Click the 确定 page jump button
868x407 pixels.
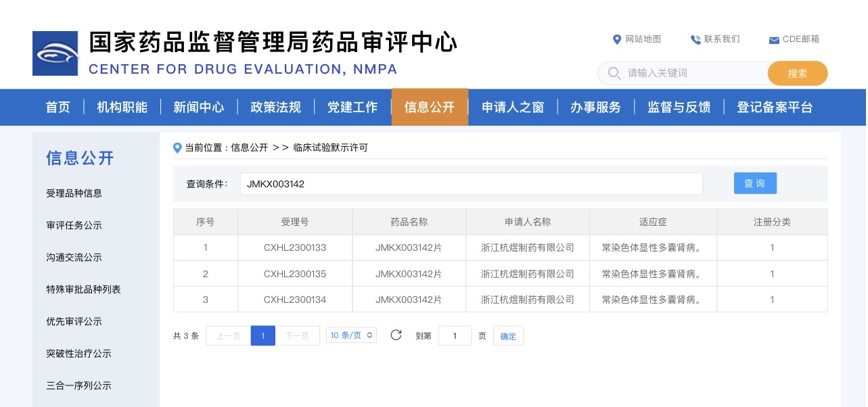click(508, 336)
